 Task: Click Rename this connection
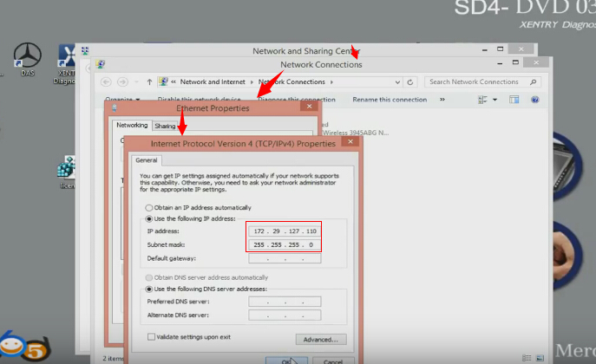click(390, 101)
